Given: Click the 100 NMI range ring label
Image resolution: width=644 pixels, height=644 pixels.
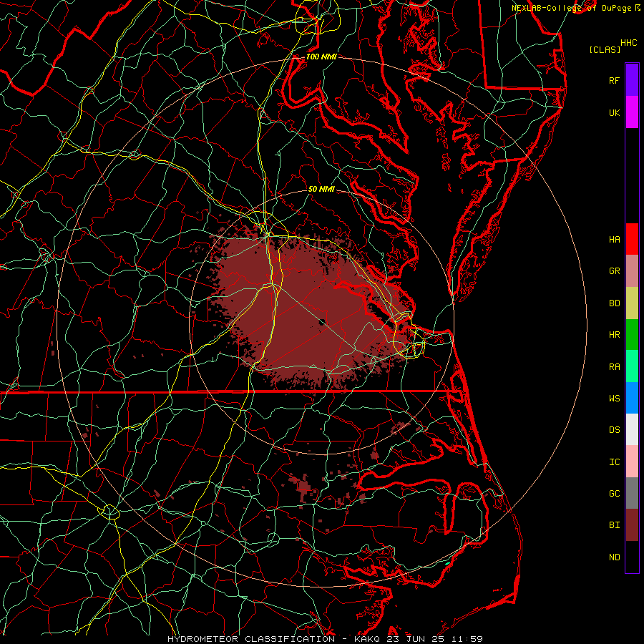Looking at the screenshot, I should (321, 57).
